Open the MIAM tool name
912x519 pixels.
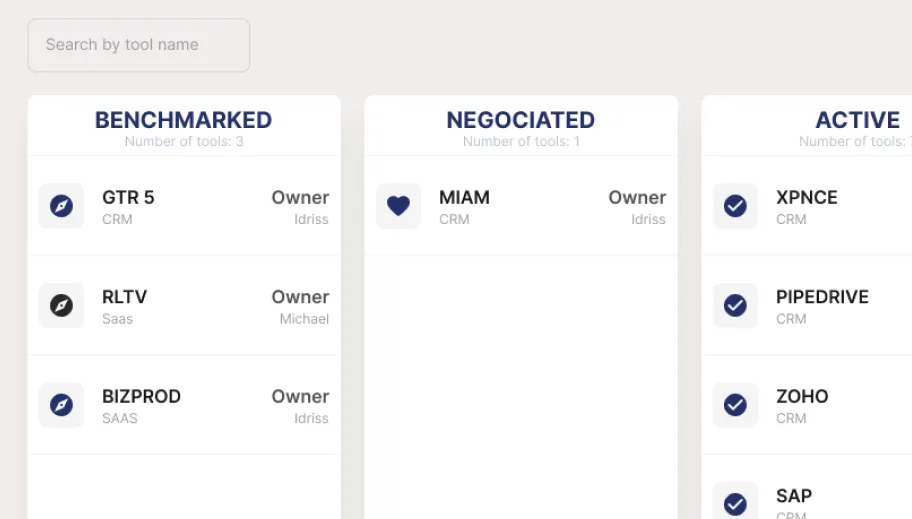pyautogui.click(x=464, y=198)
